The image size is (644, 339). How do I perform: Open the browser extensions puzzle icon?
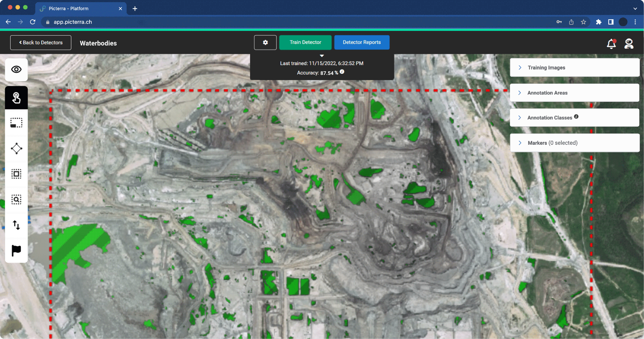[x=599, y=22]
